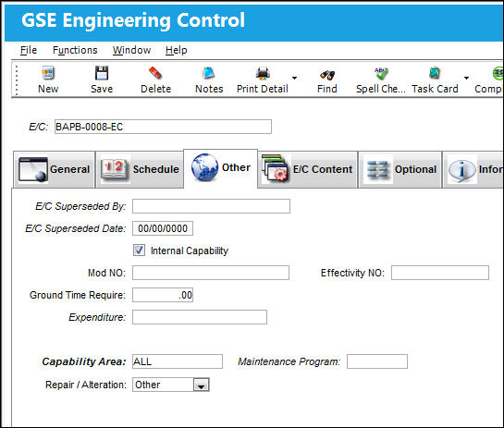Screen dimensions: 504x428
Task: Click the Capability Area field showing ALL
Action: 178,361
